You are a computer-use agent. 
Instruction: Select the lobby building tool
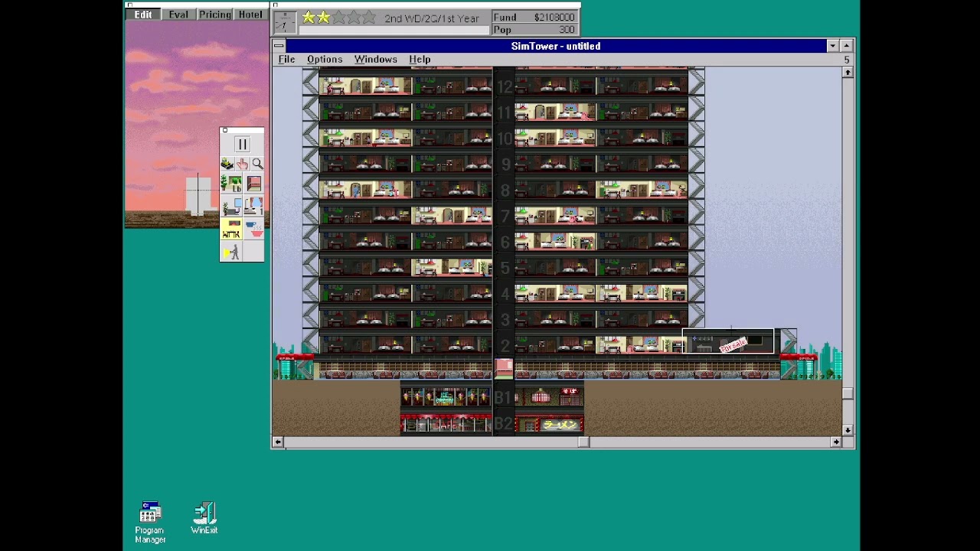pyautogui.click(x=231, y=184)
